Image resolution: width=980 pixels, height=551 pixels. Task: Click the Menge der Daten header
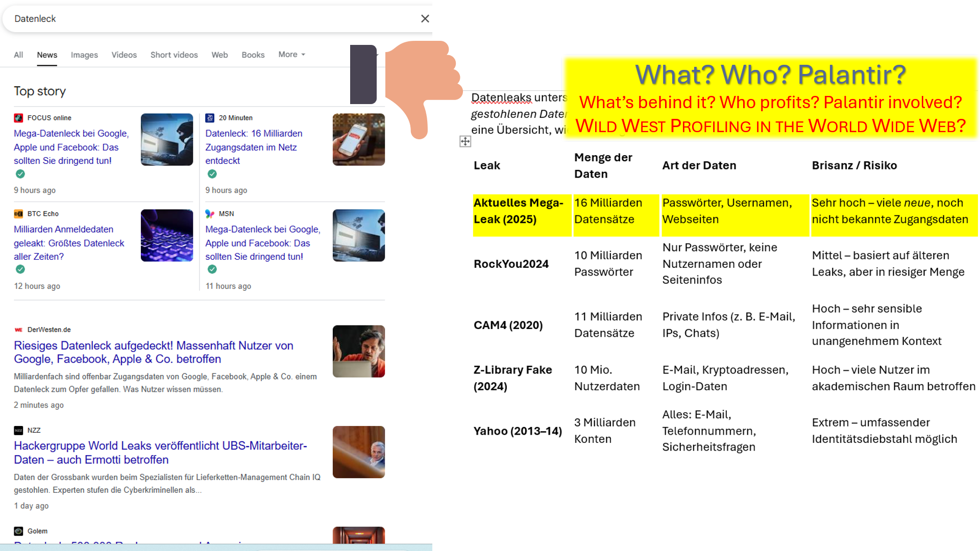[603, 165]
